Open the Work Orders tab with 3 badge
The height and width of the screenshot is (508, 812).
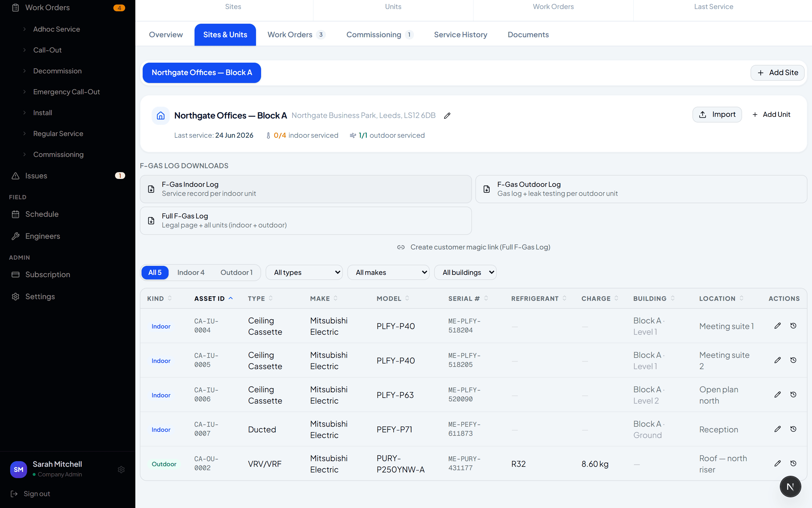click(296, 35)
